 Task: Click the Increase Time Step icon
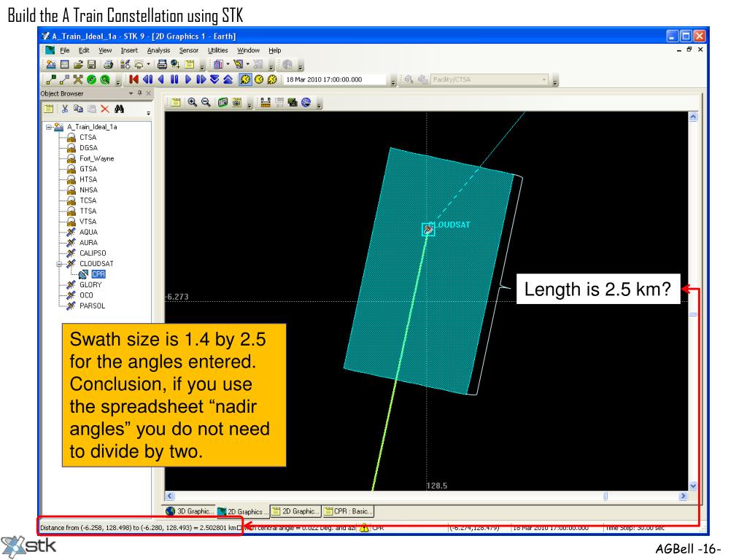tap(228, 79)
